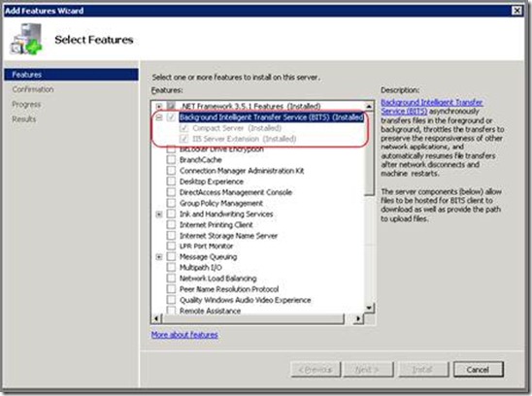Select the Confirmation step in sidebar

[x=33, y=89]
